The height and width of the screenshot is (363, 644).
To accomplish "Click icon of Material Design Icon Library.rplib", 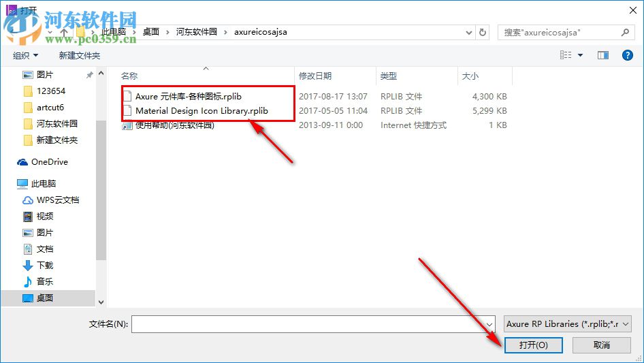I will (127, 110).
